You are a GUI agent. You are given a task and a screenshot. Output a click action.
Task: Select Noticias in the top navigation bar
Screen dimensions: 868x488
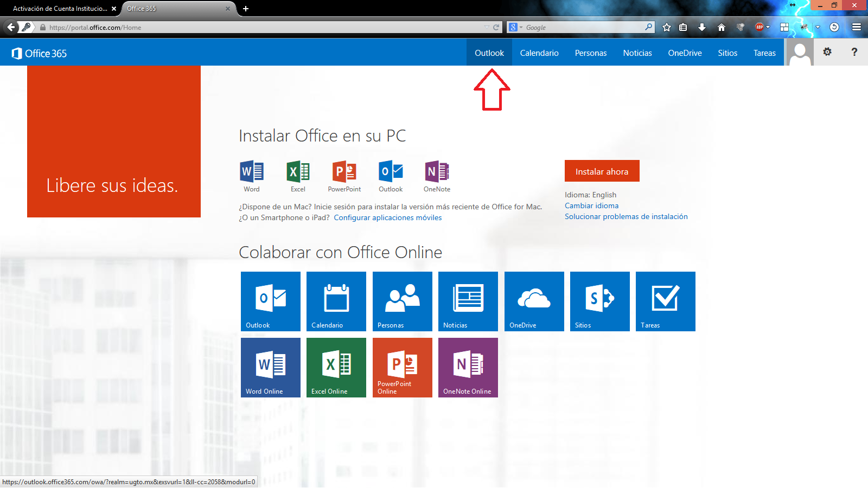pos(637,53)
